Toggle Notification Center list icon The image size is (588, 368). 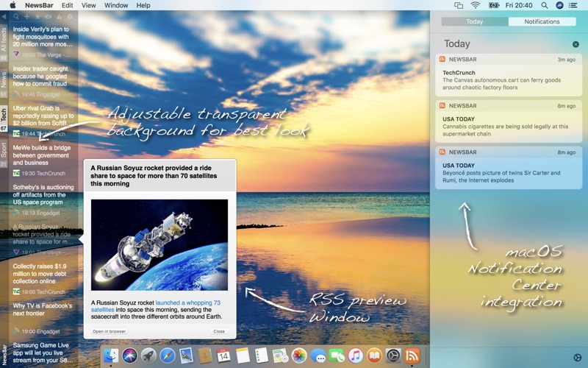573,5
